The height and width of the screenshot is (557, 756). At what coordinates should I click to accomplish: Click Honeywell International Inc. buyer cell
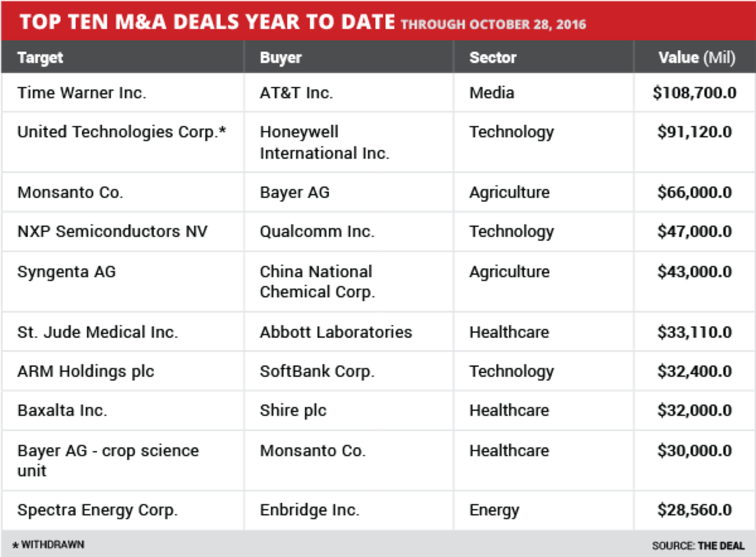click(x=324, y=142)
